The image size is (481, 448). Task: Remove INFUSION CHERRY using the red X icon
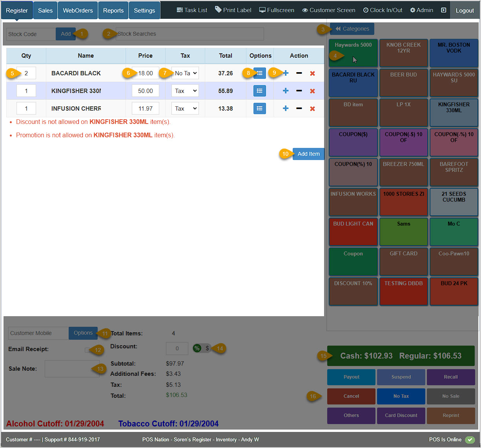pyautogui.click(x=313, y=108)
